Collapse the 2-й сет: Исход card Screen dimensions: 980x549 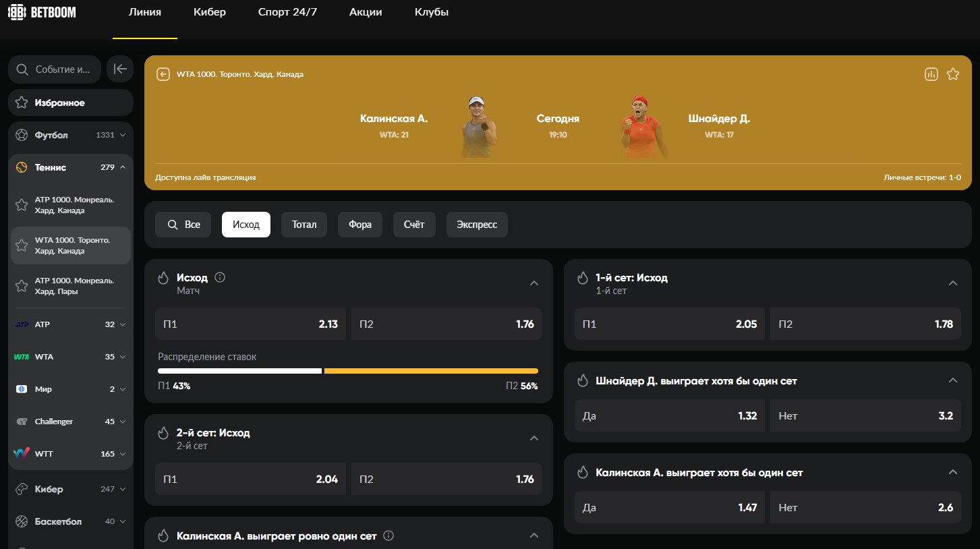click(x=534, y=438)
